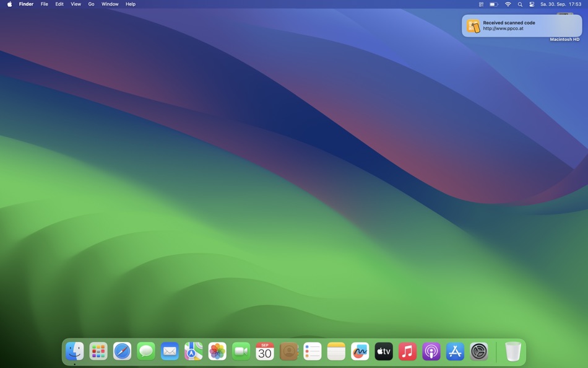This screenshot has height=368, width=588.
Task: Open the File menu
Action: pyautogui.click(x=44, y=4)
